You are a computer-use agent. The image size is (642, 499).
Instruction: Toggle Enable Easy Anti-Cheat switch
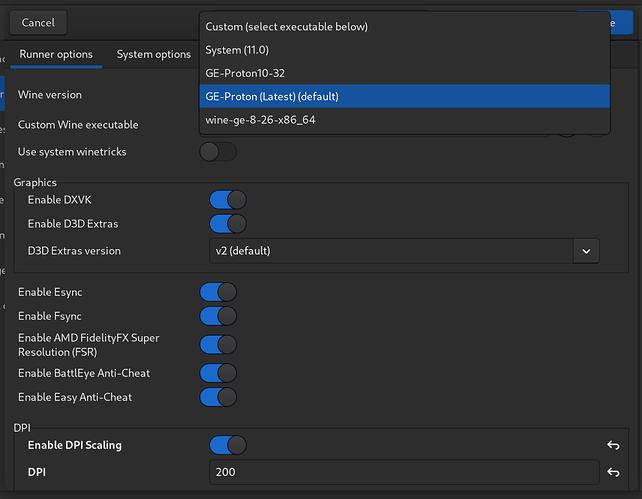218,397
